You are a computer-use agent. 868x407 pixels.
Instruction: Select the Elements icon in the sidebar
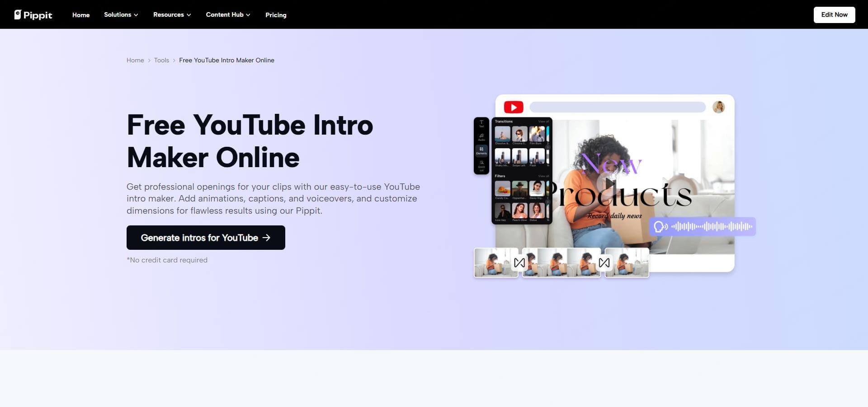pos(481,150)
